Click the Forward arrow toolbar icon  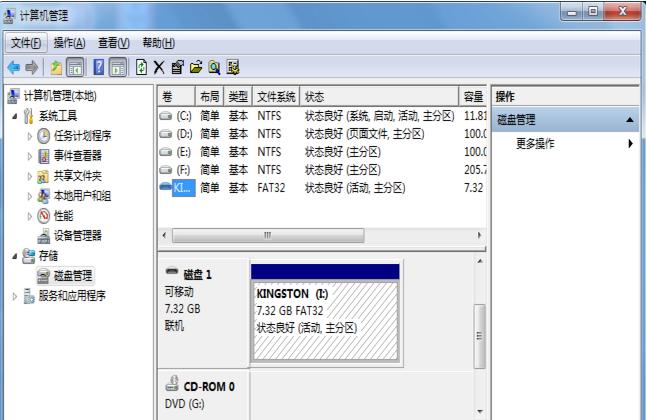coord(32,67)
